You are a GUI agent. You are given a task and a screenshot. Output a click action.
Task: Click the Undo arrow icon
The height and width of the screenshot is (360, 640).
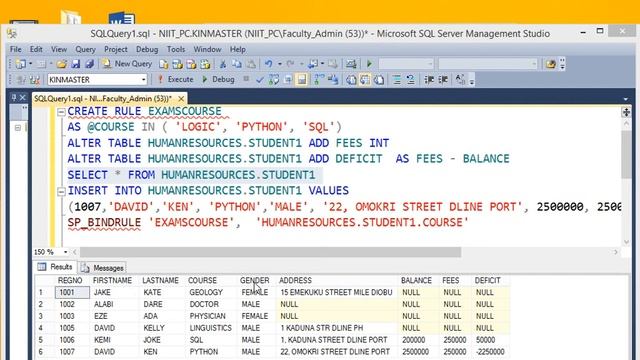tap(269, 64)
